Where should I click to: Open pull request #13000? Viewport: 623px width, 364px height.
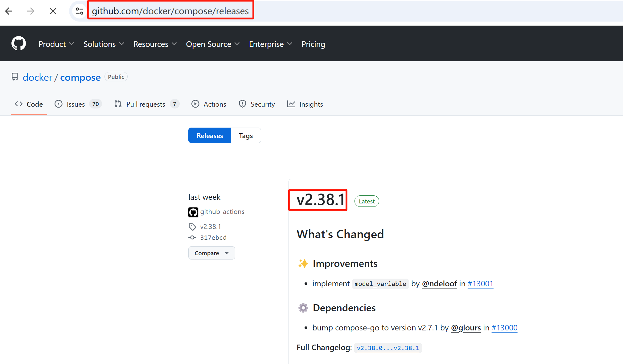(x=504, y=328)
